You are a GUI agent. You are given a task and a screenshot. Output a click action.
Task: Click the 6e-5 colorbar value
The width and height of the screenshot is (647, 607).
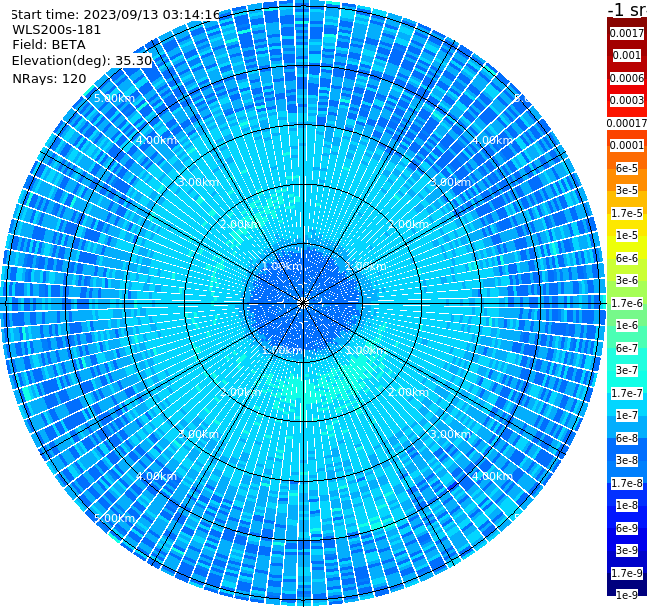click(x=627, y=168)
